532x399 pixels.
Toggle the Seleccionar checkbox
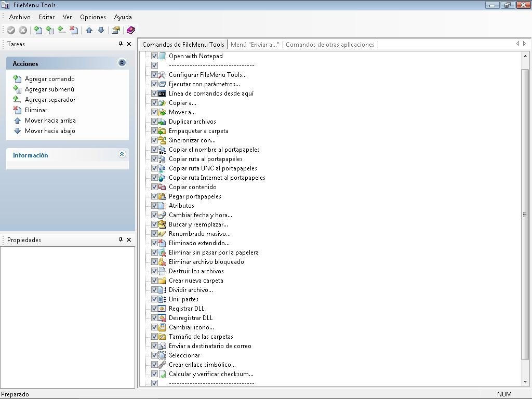(x=154, y=355)
